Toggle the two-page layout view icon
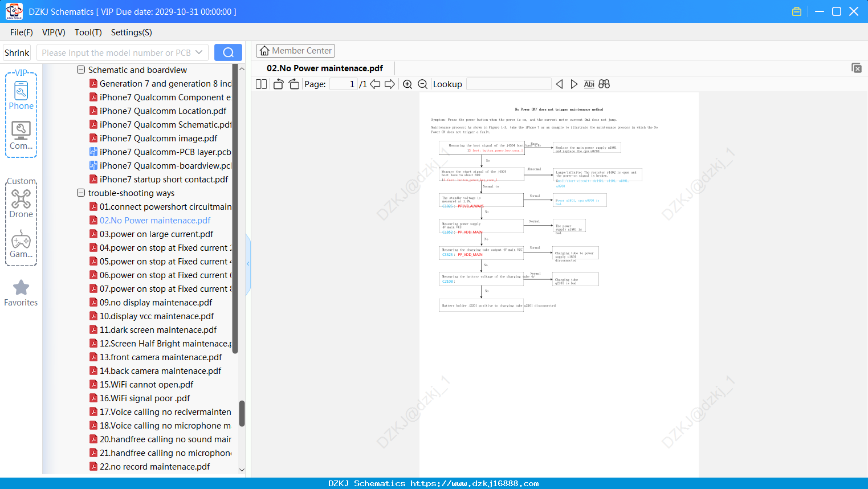The width and height of the screenshot is (868, 489). (261, 84)
